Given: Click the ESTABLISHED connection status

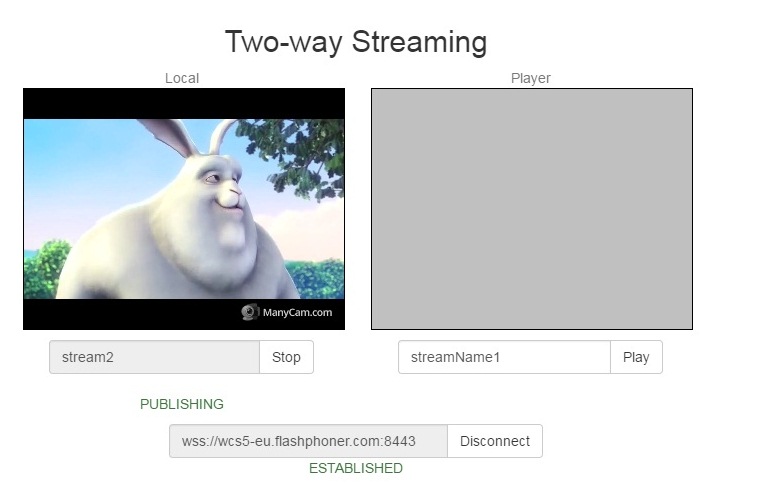Looking at the screenshot, I should coord(355,468).
